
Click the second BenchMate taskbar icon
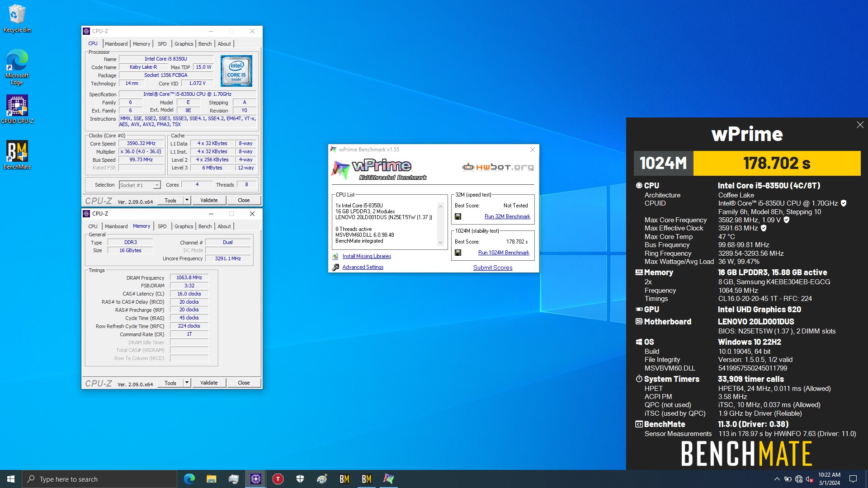(x=366, y=479)
